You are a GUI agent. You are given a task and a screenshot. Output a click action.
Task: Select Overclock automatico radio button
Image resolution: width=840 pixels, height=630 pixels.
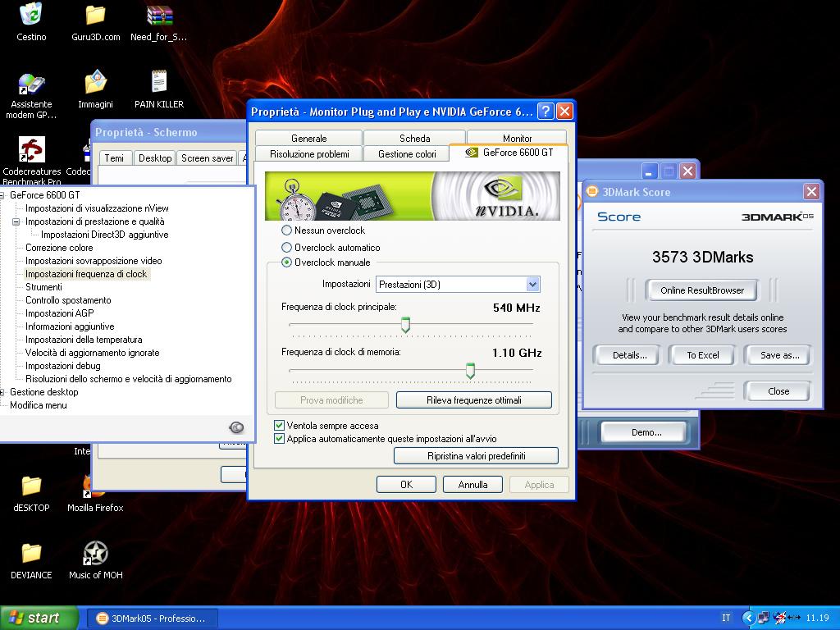pos(286,248)
